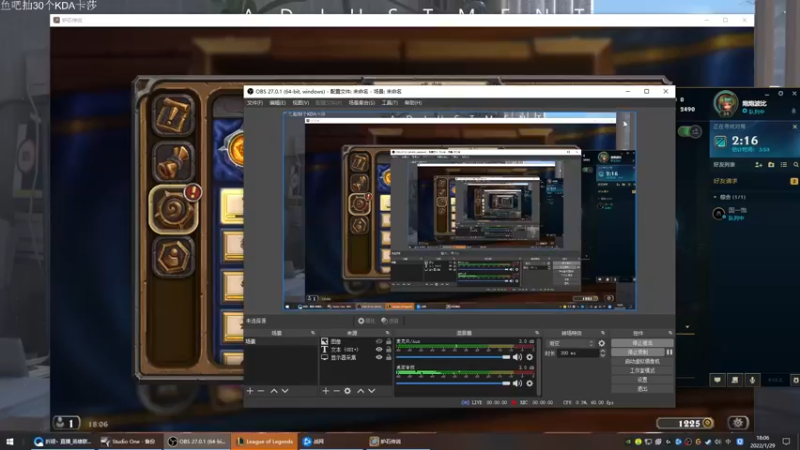Add a friend in the League client
Screen dimensions: 800x450
[759, 165]
